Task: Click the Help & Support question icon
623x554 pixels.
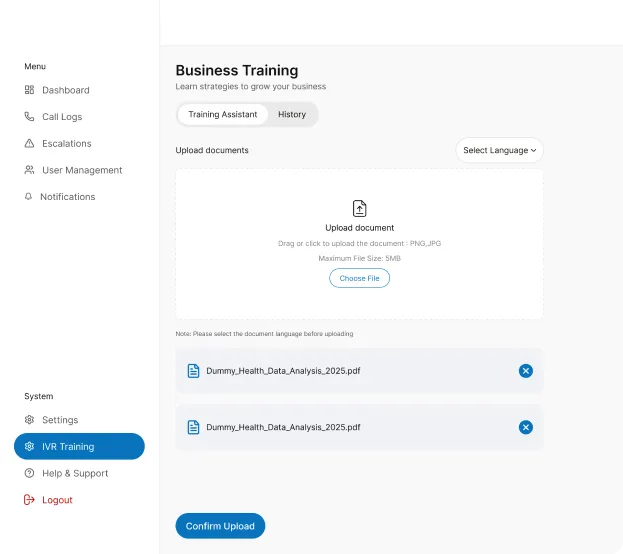Action: (29, 473)
